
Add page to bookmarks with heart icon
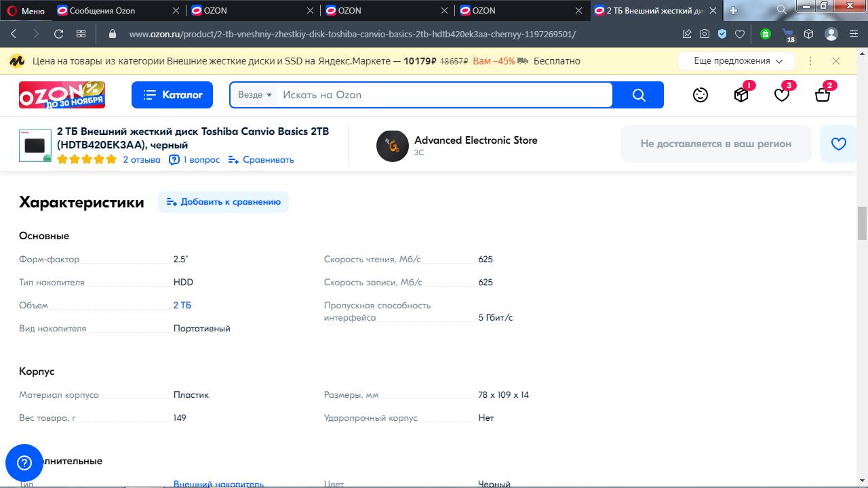click(x=740, y=34)
